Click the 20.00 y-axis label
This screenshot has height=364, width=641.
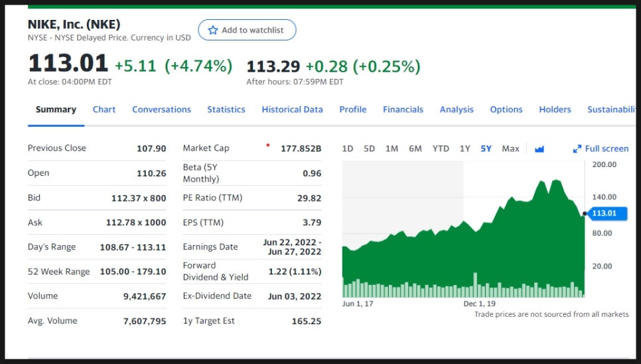(x=602, y=267)
